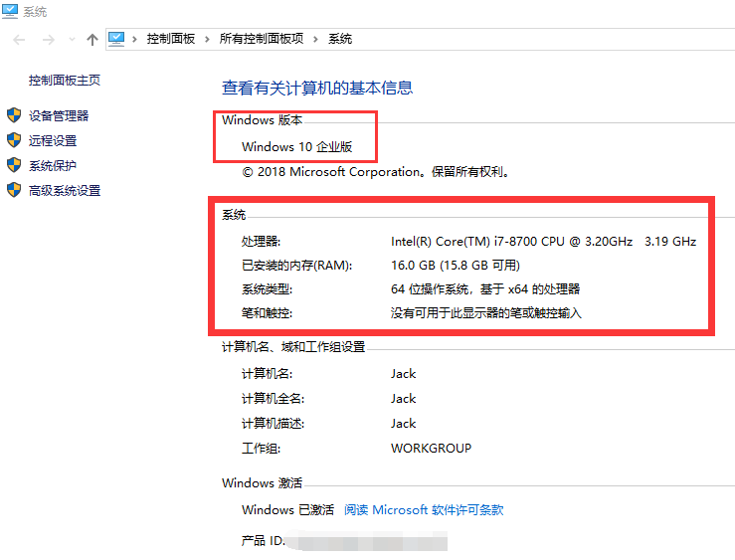Viewport: 735px width, 560px height.
Task: Select Windows 已激活 status text
Action: [x=287, y=510]
